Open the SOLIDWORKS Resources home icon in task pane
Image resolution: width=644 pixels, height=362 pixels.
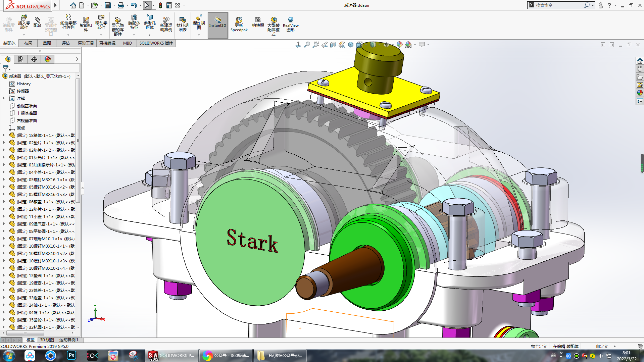click(x=640, y=61)
